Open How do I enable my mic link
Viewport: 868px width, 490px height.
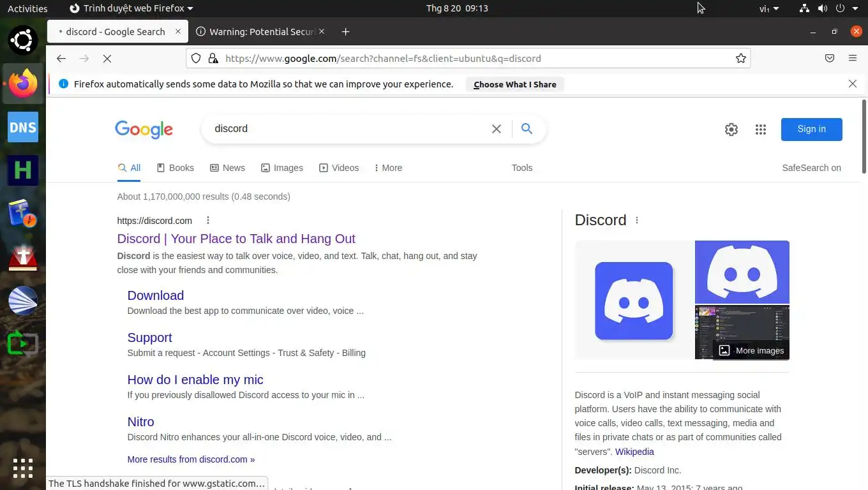pos(195,380)
